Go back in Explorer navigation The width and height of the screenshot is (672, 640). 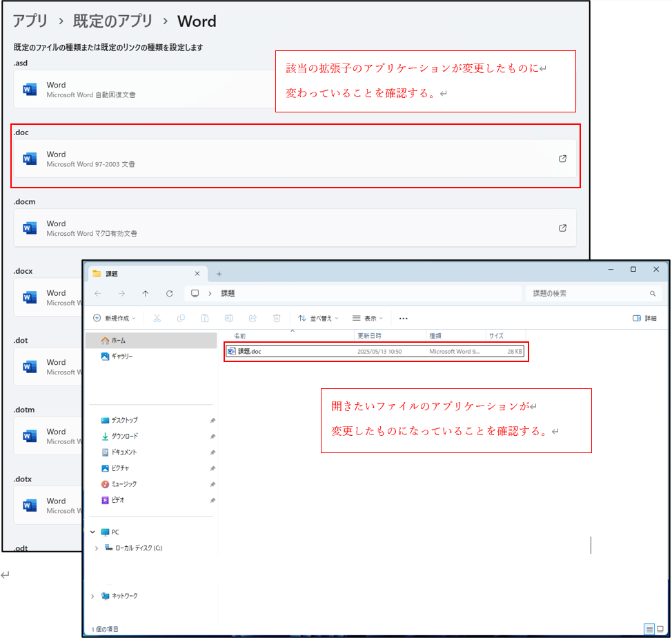click(98, 293)
